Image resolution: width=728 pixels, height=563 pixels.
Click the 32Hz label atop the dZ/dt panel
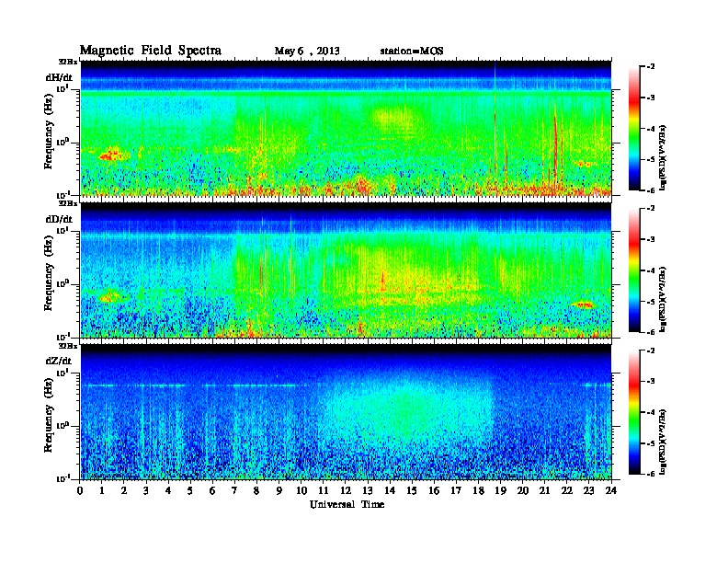pyautogui.click(x=67, y=346)
